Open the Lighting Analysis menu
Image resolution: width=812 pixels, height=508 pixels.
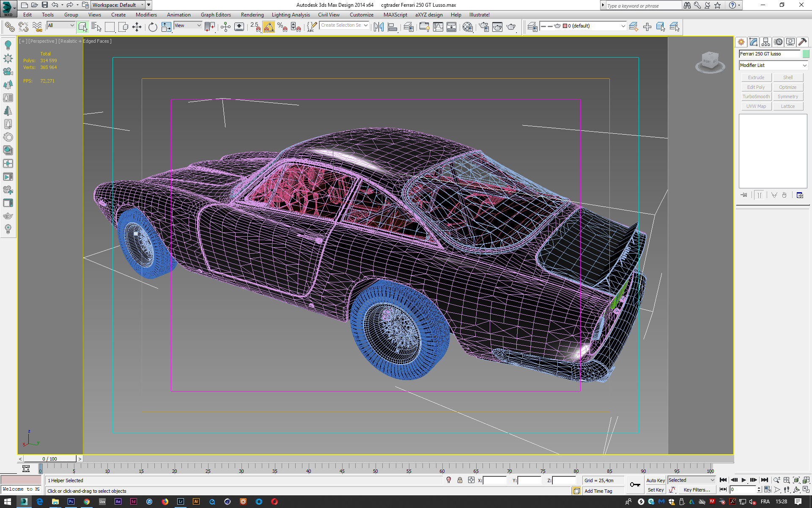click(291, 15)
